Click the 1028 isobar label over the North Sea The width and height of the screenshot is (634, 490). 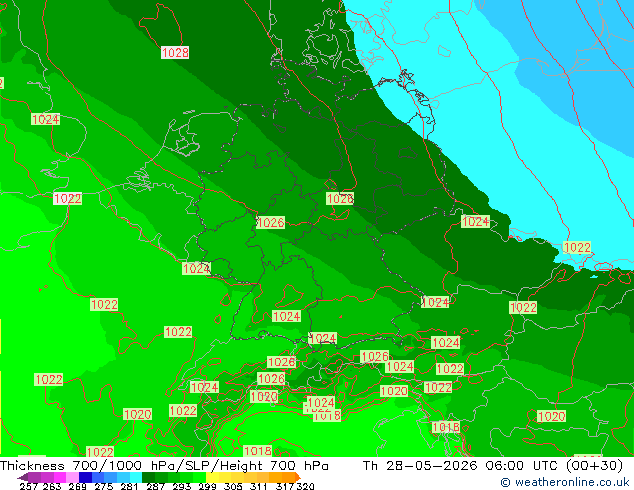175,53
